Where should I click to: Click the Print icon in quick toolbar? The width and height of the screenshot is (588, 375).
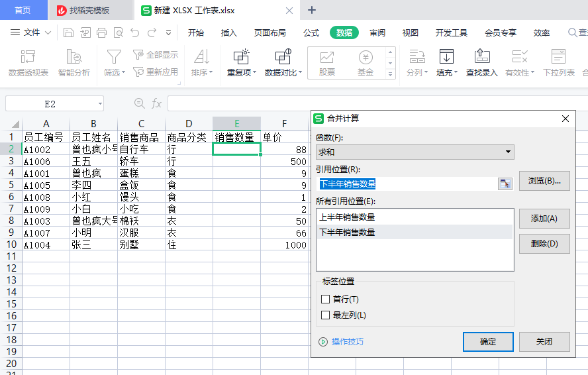pos(101,32)
